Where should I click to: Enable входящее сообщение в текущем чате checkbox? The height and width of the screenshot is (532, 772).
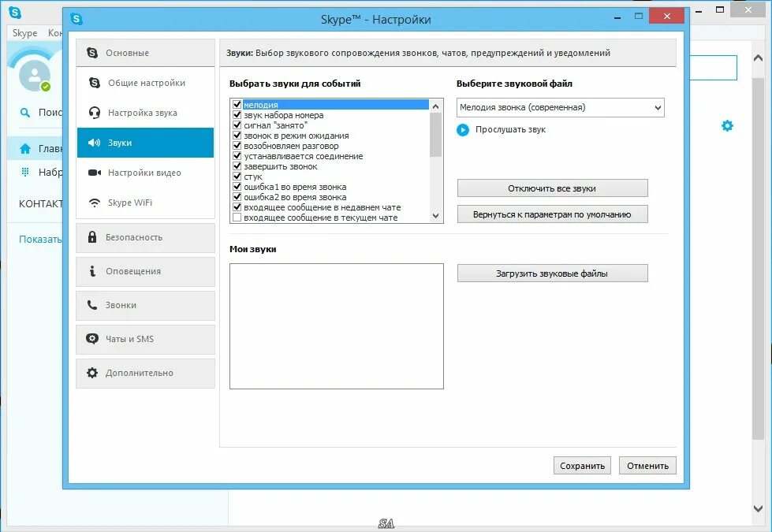pyautogui.click(x=237, y=218)
